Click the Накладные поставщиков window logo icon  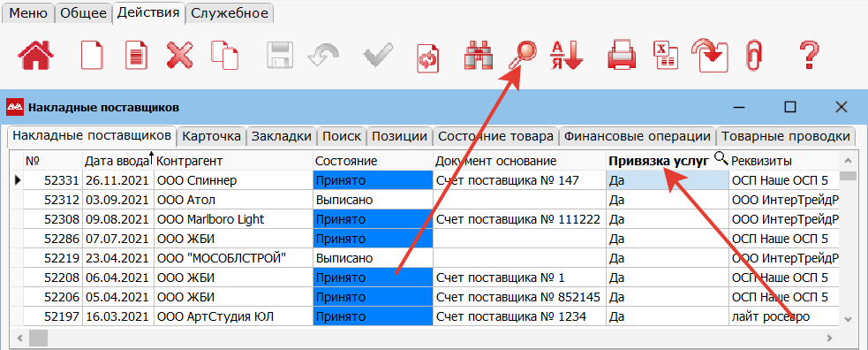pos(14,107)
